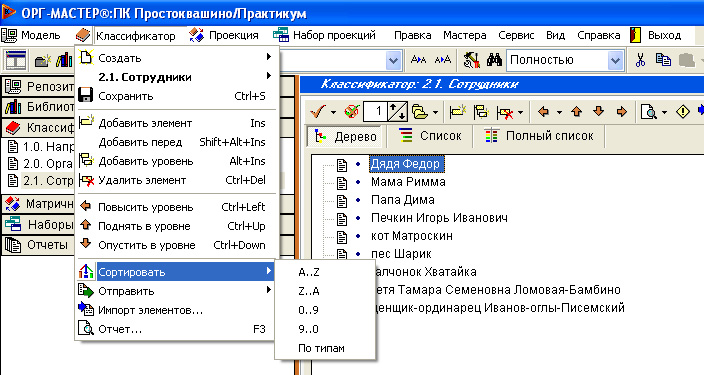Click the yellow warning diamond icon
This screenshot has height=375, width=704.
point(683,111)
